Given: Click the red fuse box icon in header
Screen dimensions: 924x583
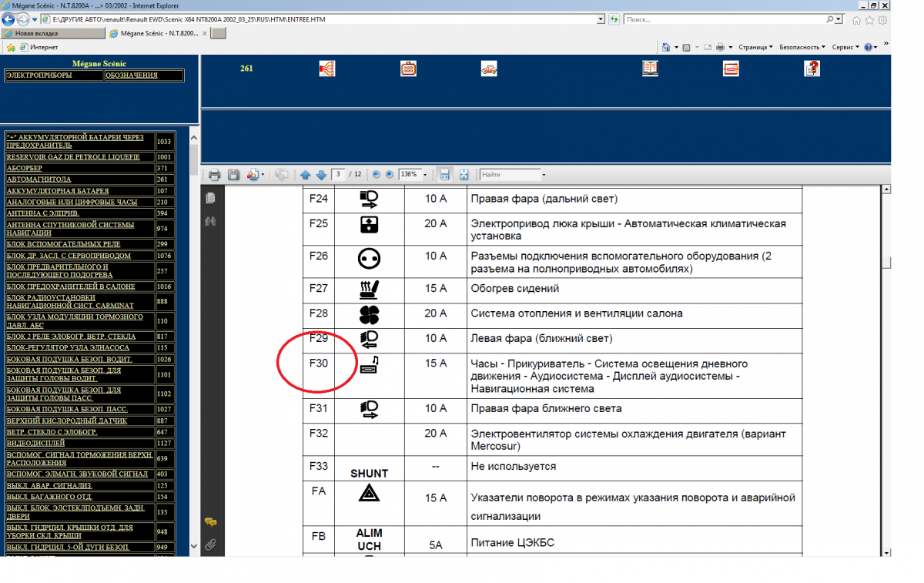Looking at the screenshot, I should [x=408, y=69].
